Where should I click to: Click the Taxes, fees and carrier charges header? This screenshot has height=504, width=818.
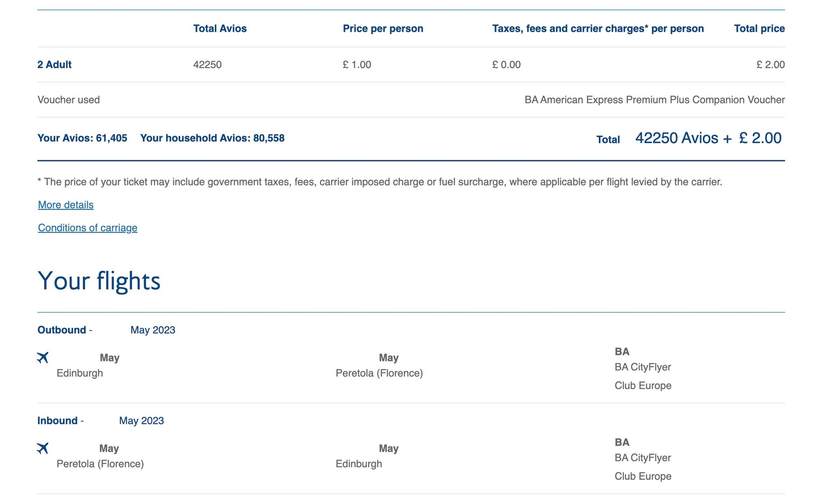coord(598,29)
